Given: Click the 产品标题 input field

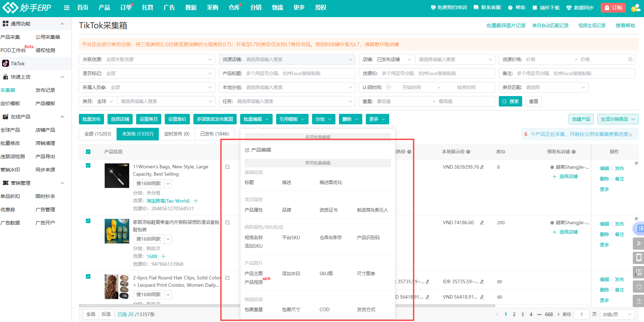Looking at the screenshot, I should pyautogui.click(x=298, y=73).
